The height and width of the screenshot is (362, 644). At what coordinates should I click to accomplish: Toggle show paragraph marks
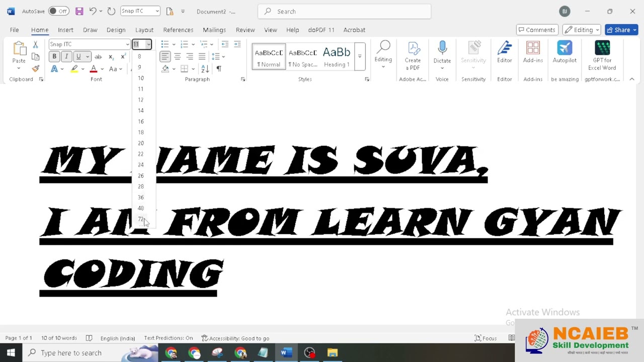(219, 68)
